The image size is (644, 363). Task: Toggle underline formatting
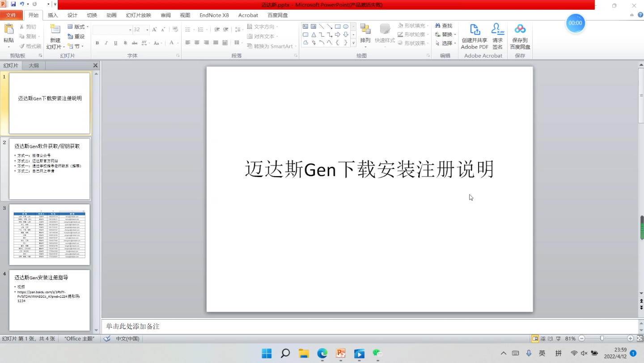115,43
